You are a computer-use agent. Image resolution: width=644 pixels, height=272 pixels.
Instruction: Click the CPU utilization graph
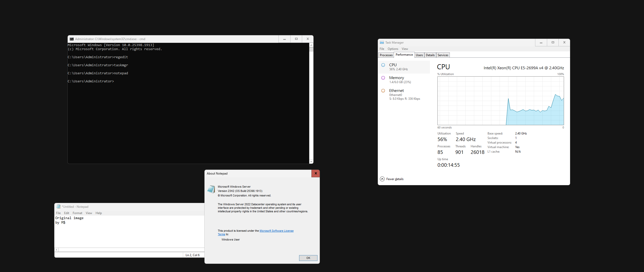click(500, 101)
